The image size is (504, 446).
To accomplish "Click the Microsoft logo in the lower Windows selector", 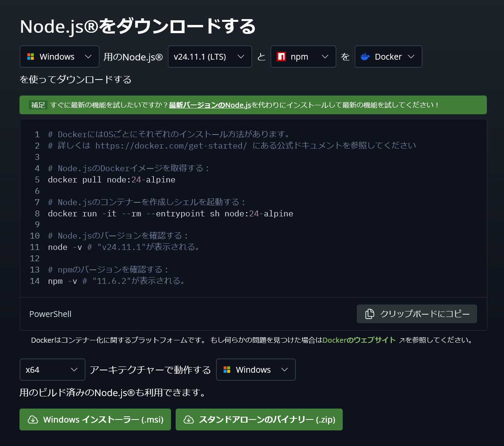I will (x=227, y=369).
